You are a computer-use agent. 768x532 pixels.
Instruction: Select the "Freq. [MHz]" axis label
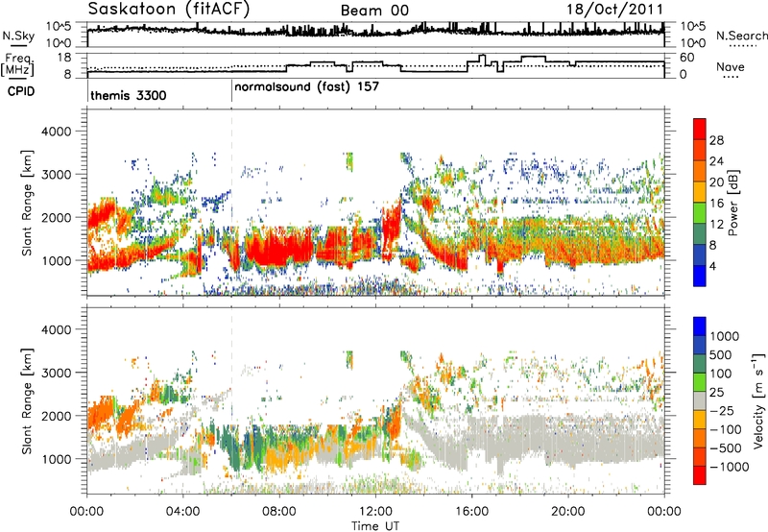coord(17,65)
